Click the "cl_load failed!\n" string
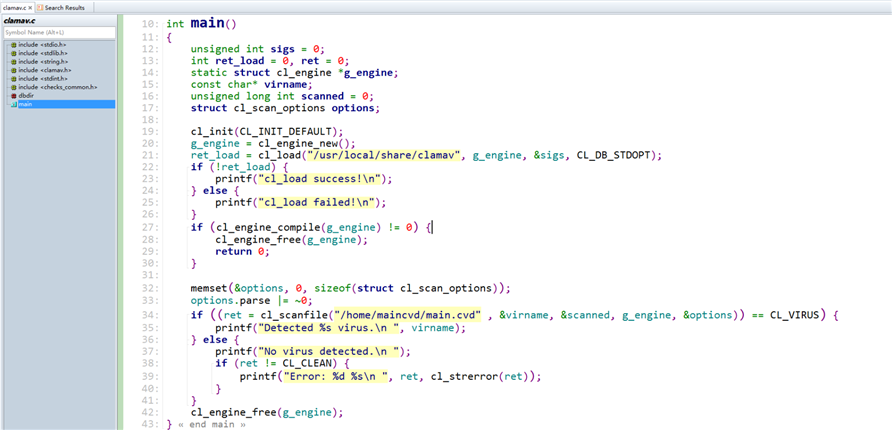This screenshot has width=892, height=430. [316, 203]
